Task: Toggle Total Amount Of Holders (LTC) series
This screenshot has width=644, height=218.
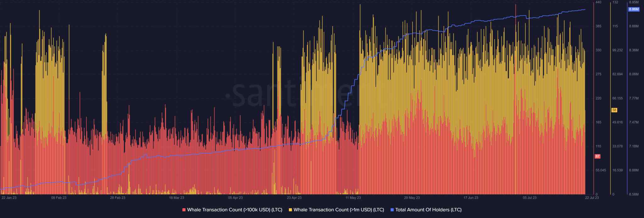Action: (428, 210)
